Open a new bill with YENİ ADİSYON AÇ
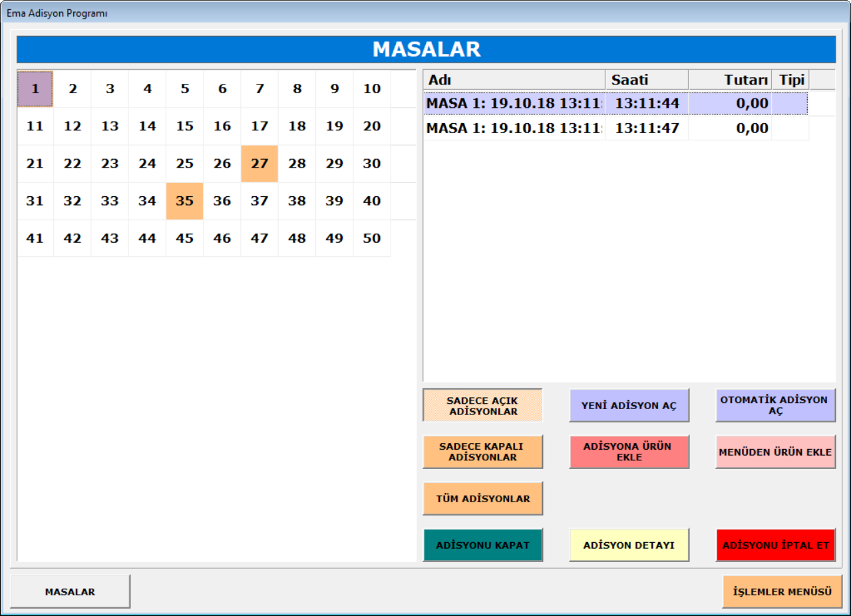This screenshot has height=616, width=851. [629, 406]
